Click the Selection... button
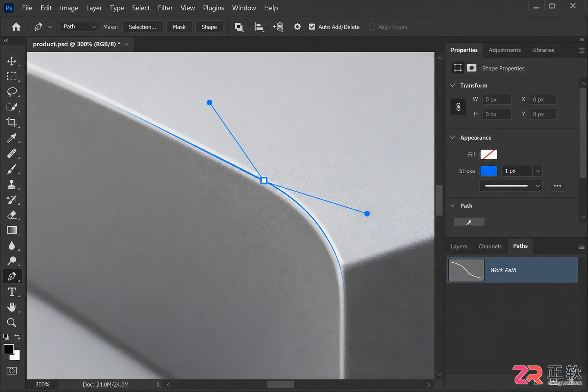Image resolution: width=588 pixels, height=392 pixels. [143, 27]
